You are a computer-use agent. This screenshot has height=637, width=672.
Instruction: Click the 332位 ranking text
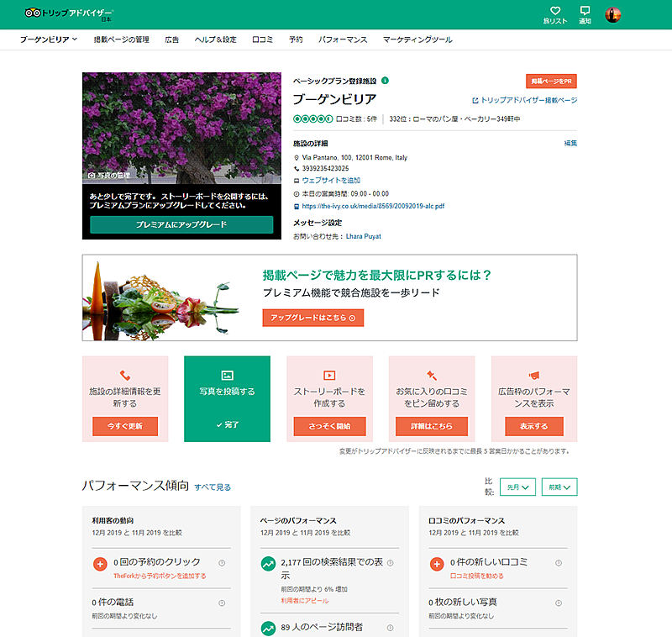coord(454,118)
